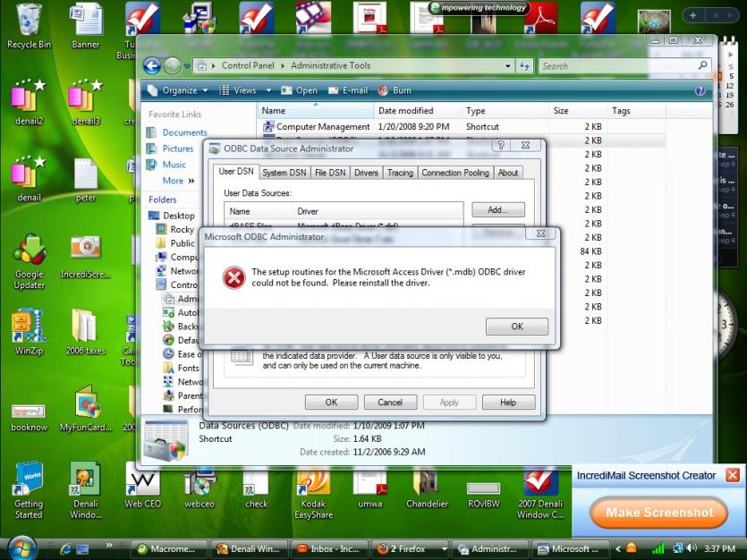Image resolution: width=747 pixels, height=560 pixels.
Task: Open the About tab in ODBC Administrator
Action: coord(508,173)
